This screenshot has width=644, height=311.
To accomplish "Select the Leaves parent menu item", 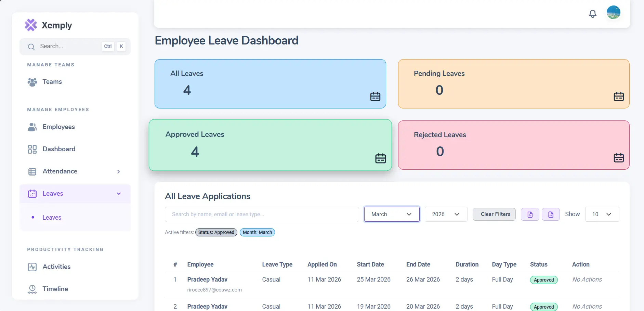I will coord(75,194).
